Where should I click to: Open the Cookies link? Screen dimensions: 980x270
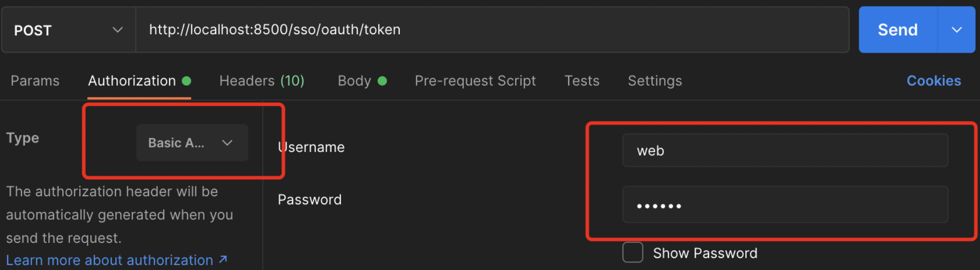[934, 81]
